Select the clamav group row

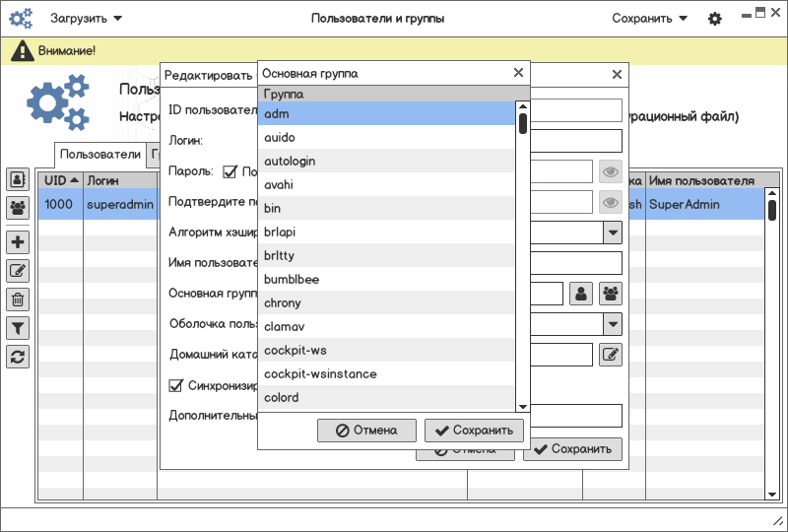coord(386,326)
